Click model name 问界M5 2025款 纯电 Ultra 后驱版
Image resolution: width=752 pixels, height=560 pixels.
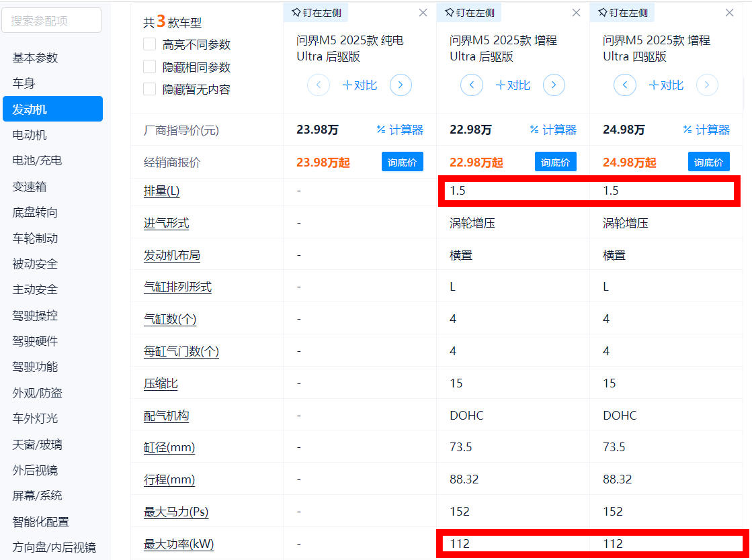[x=350, y=48]
